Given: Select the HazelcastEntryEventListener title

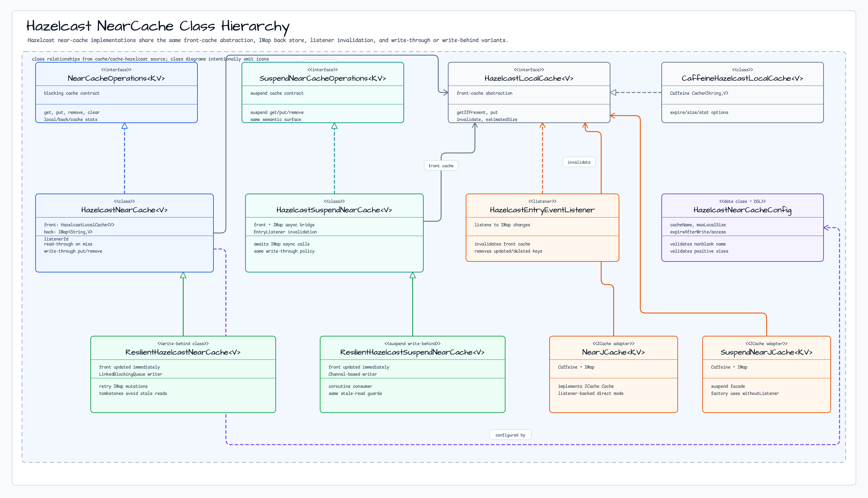Looking at the screenshot, I should pyautogui.click(x=542, y=210).
